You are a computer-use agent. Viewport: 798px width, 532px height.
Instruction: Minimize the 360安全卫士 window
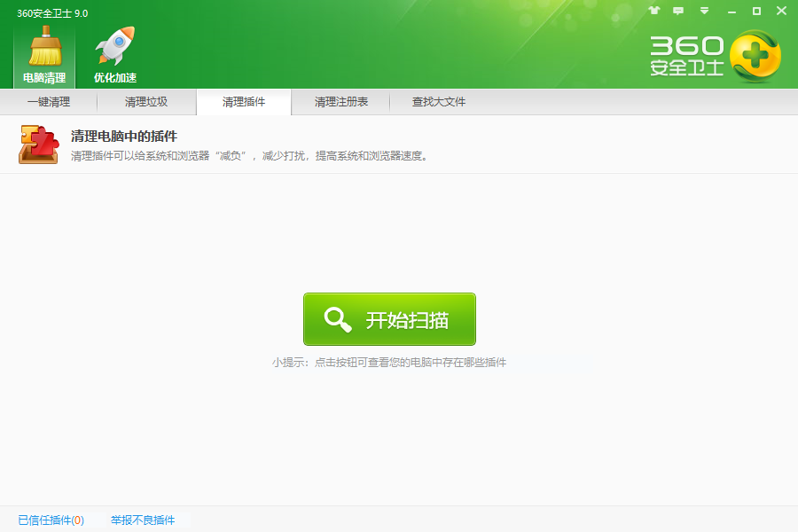731,12
